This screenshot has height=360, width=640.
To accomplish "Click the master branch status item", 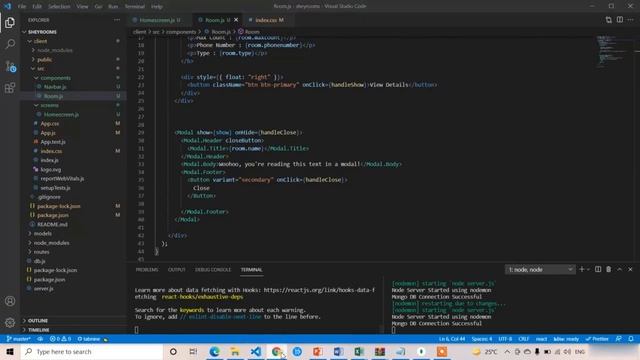I will pos(19,339).
